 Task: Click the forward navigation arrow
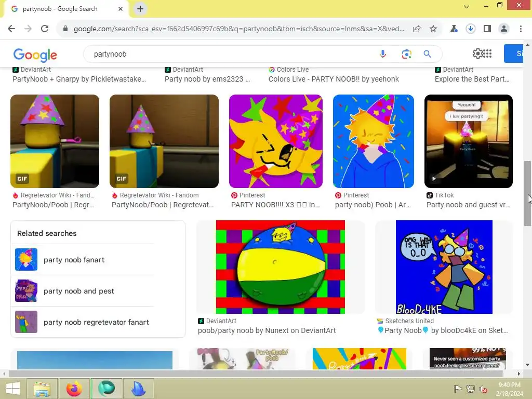point(28,29)
